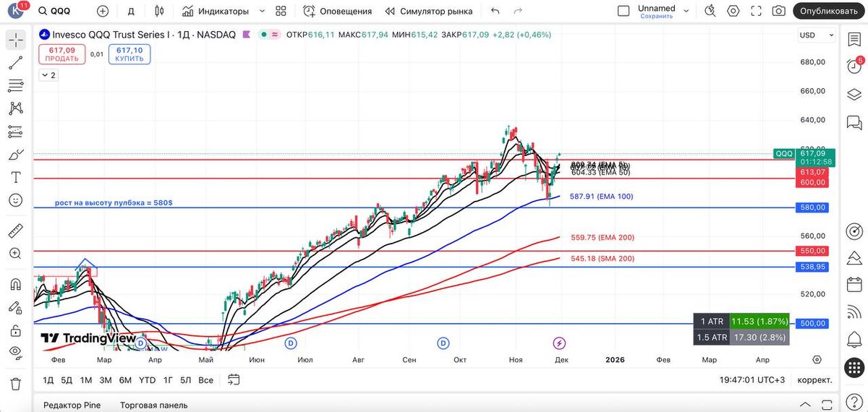The width and height of the screenshot is (868, 412).
Task: Open the time axis settings gear
Action: click(817, 359)
